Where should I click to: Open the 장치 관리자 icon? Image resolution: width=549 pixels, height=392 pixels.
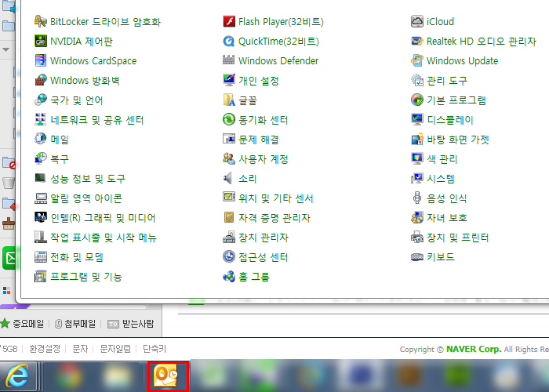[x=229, y=238]
